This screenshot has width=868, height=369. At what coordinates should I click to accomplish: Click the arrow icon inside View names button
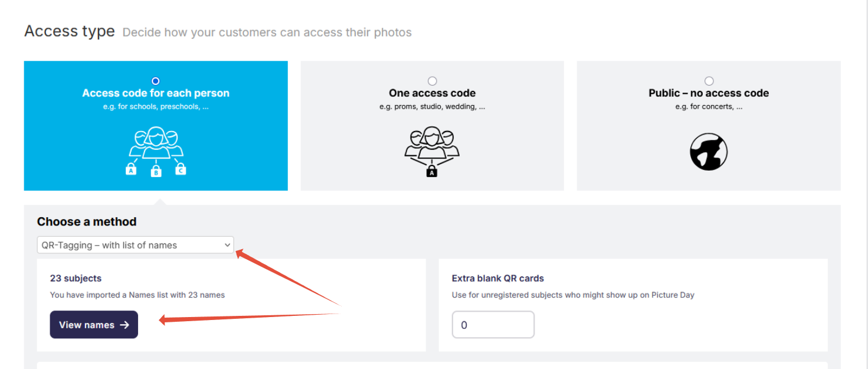tap(125, 325)
